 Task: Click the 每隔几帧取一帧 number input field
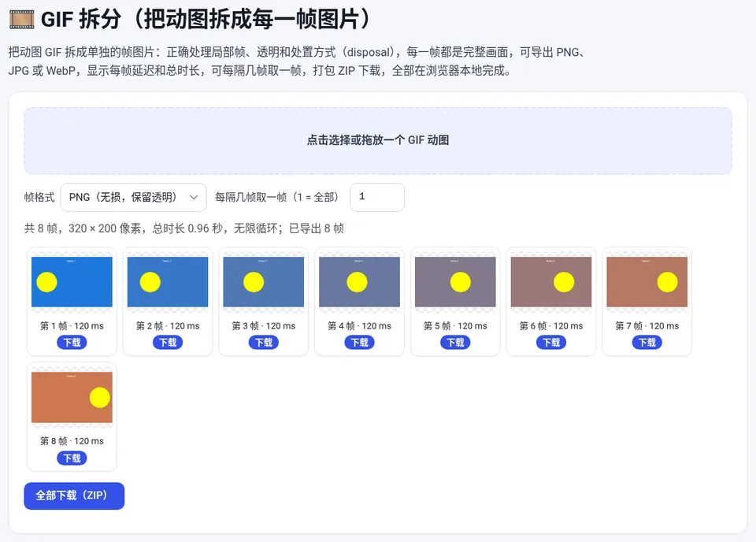click(377, 197)
